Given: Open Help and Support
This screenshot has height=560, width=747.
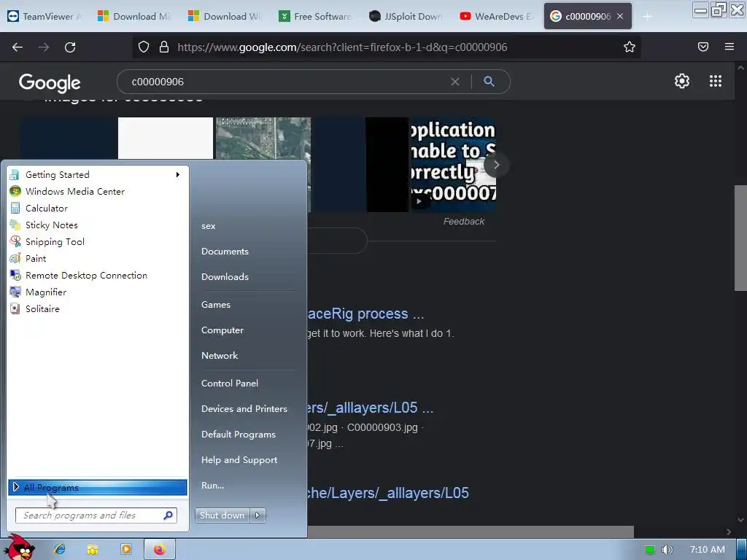Looking at the screenshot, I should [x=239, y=460].
